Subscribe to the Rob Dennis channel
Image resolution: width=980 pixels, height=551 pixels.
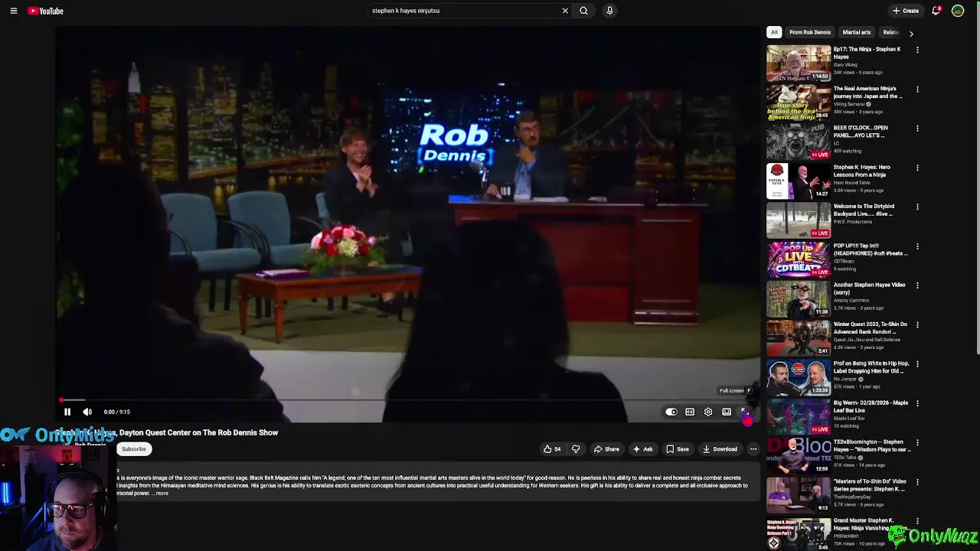133,449
